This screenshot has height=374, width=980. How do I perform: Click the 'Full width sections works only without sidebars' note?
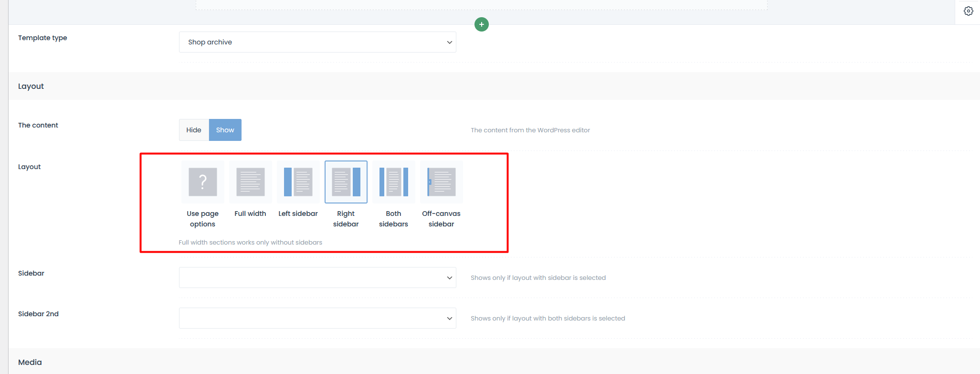pyautogui.click(x=251, y=242)
